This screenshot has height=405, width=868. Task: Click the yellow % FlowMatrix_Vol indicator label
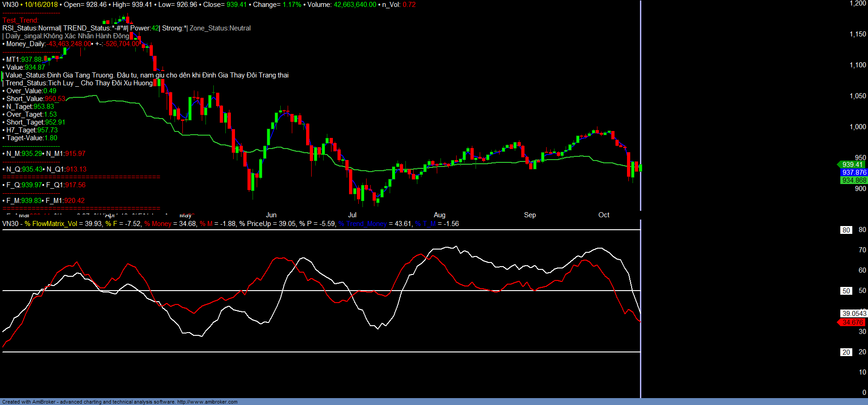point(51,224)
